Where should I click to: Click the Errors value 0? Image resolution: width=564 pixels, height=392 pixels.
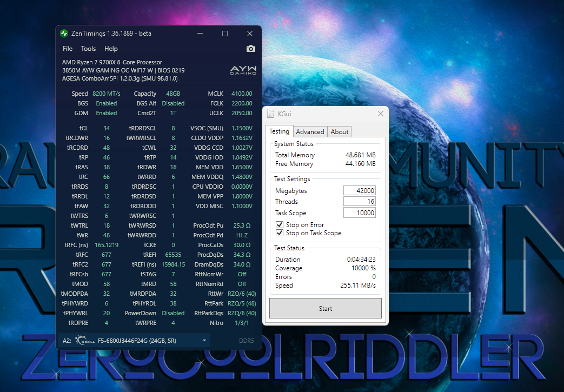point(374,276)
